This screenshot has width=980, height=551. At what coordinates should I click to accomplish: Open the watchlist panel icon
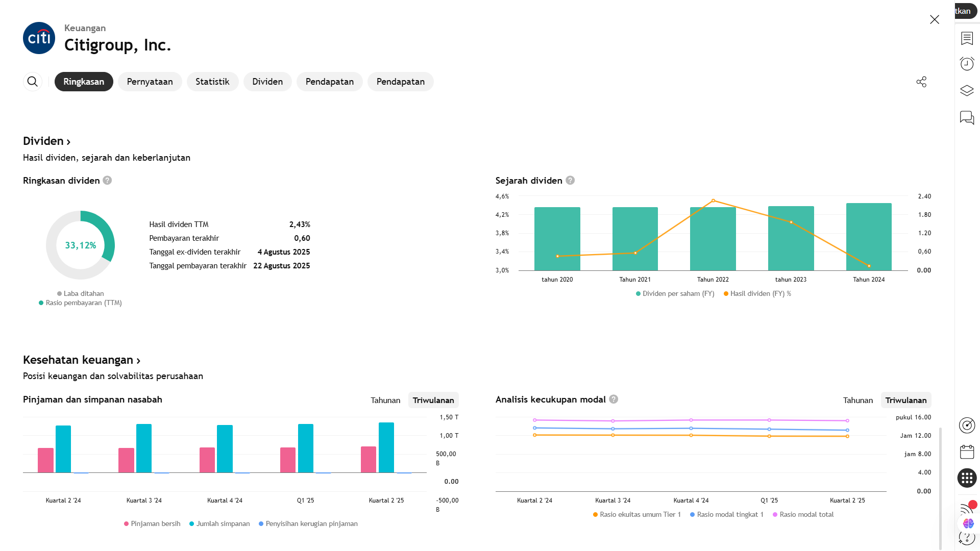point(967,38)
